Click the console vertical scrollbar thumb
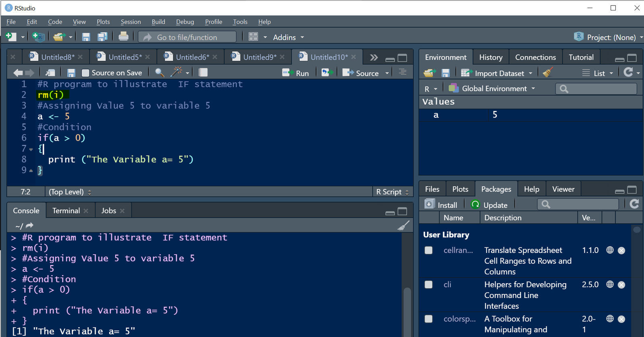The height and width of the screenshot is (337, 644). 407,312
